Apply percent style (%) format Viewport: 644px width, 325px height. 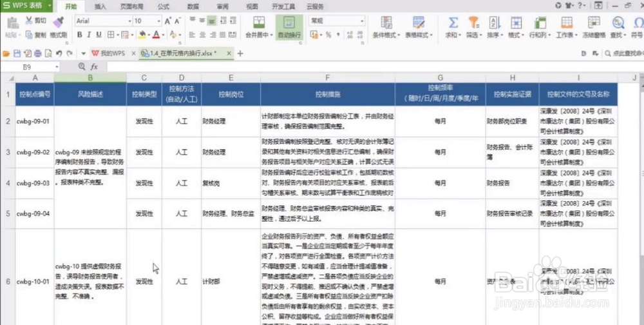tap(328, 35)
